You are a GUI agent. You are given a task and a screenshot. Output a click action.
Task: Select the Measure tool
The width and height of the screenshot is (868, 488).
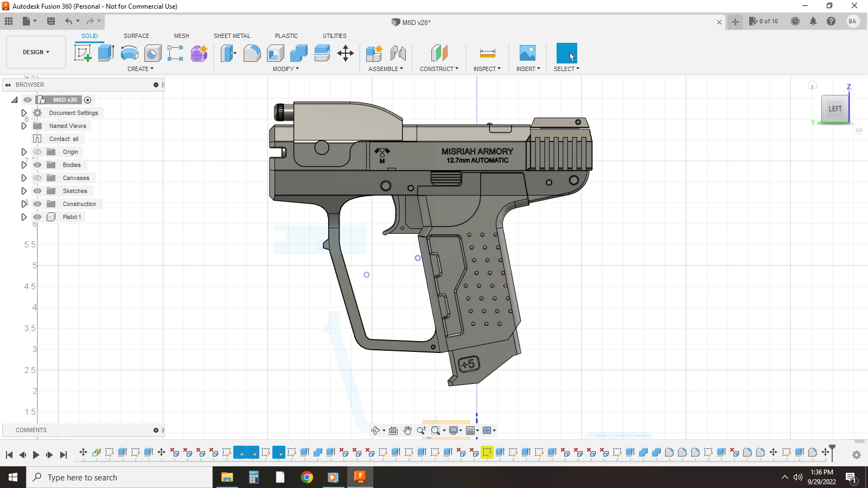pyautogui.click(x=487, y=53)
